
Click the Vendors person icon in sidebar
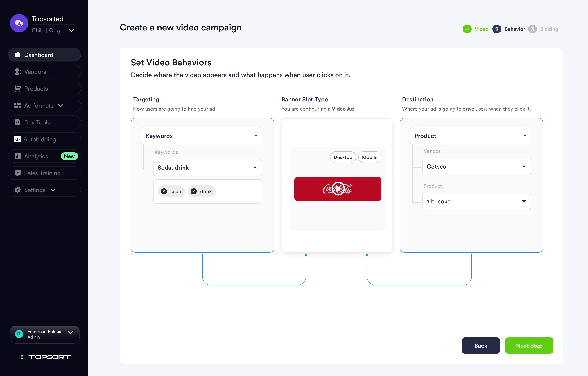click(18, 72)
